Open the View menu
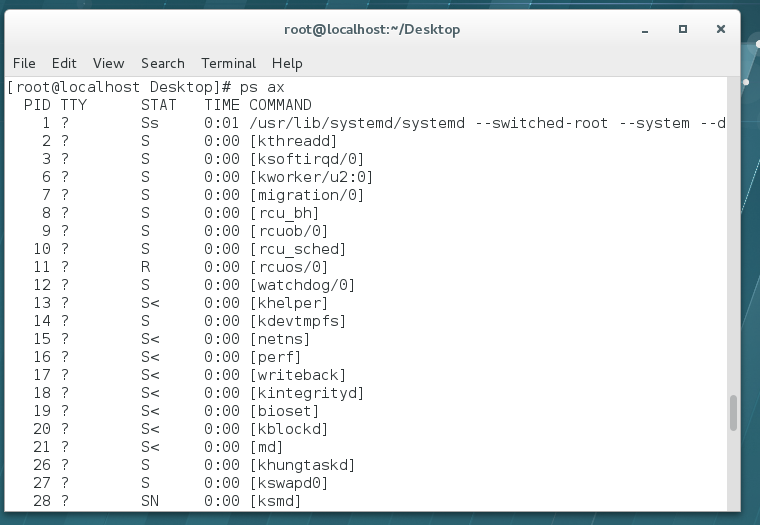This screenshot has height=525, width=760. 109,63
